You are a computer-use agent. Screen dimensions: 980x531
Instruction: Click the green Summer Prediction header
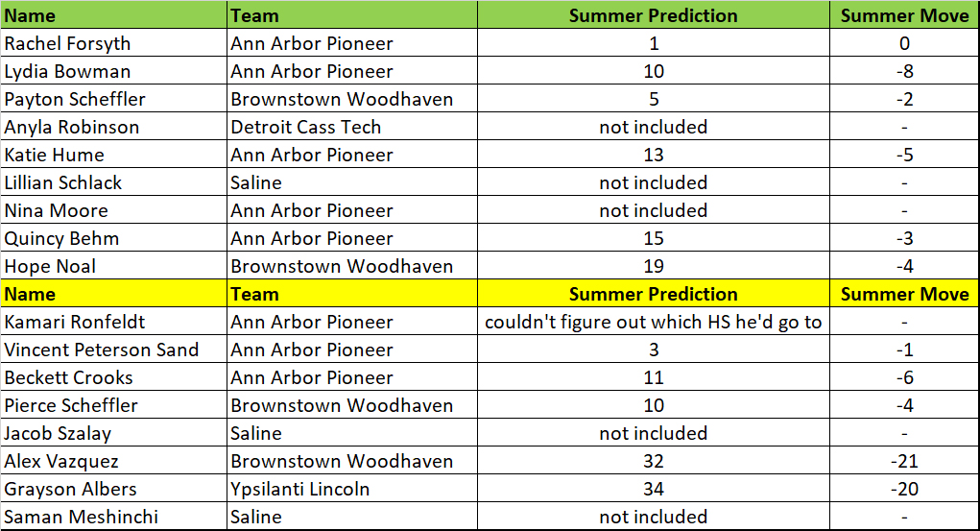point(653,15)
